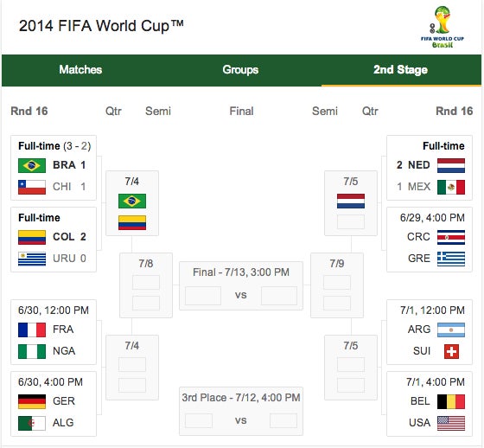Image resolution: width=484 pixels, height=448 pixels.
Task: Click the Switzerland flag beside SUI
Action: (451, 352)
